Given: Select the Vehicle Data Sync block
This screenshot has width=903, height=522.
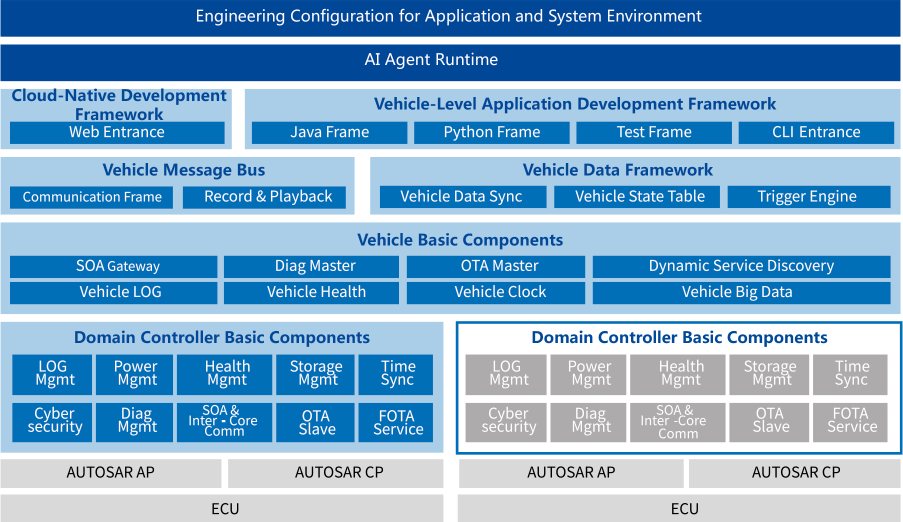Looking at the screenshot, I should [x=463, y=196].
